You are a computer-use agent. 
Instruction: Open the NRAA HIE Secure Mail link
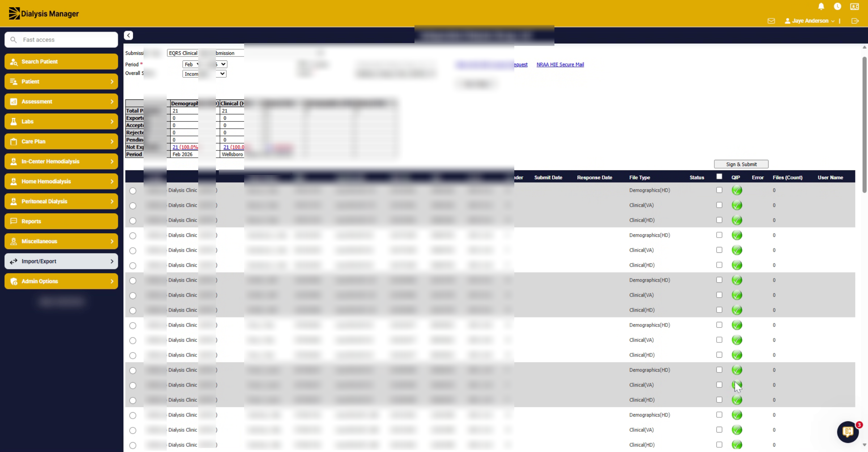click(560, 64)
